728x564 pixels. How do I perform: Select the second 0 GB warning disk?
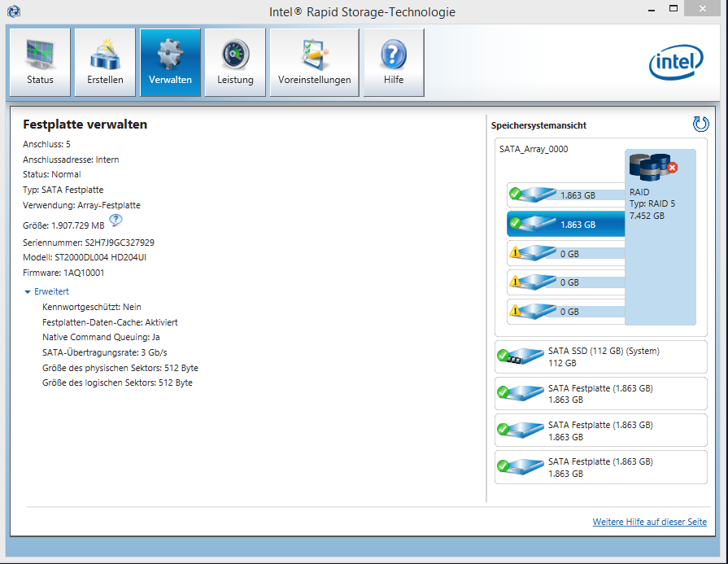click(x=565, y=282)
